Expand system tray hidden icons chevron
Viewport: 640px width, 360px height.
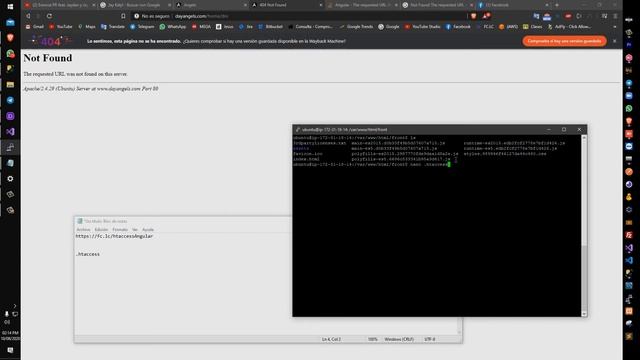(x=15, y=306)
